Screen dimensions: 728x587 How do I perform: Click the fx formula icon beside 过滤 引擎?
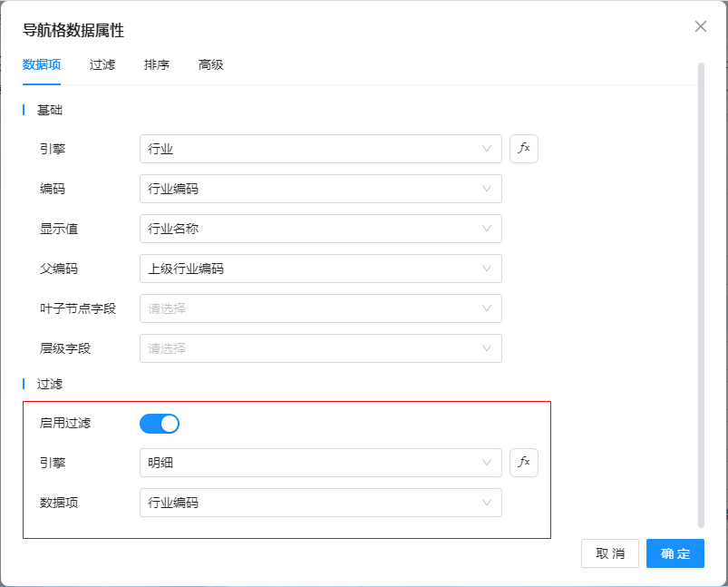[523, 463]
